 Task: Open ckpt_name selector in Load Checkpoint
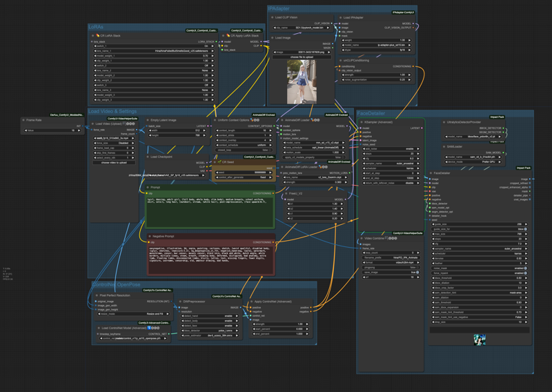click(177, 175)
